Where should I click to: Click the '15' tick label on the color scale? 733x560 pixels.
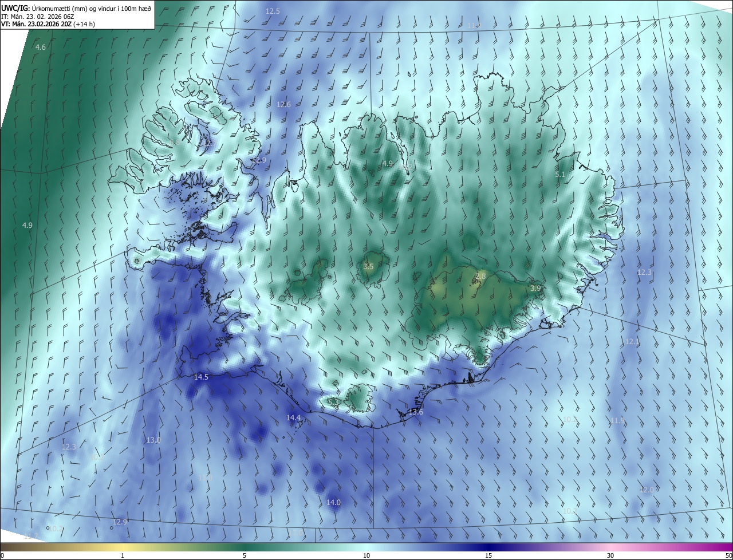coord(488,555)
